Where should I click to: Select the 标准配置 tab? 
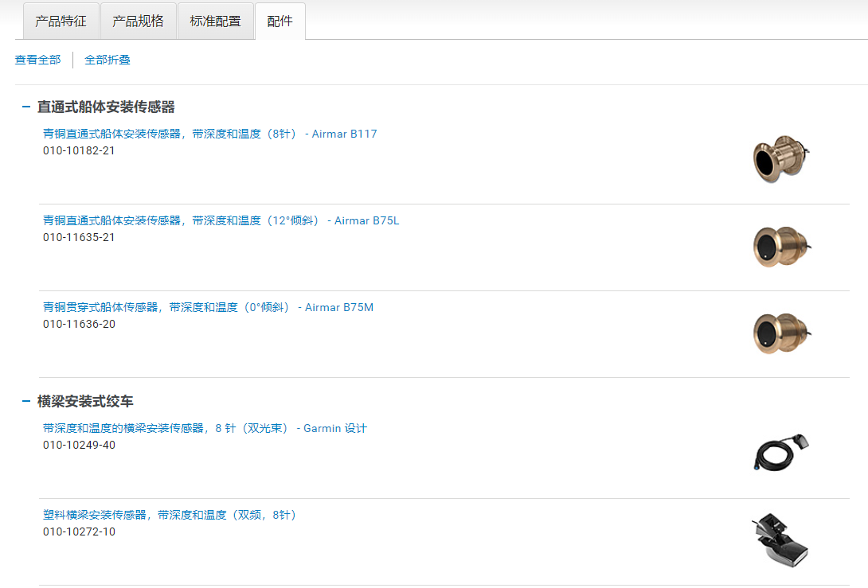(x=215, y=21)
